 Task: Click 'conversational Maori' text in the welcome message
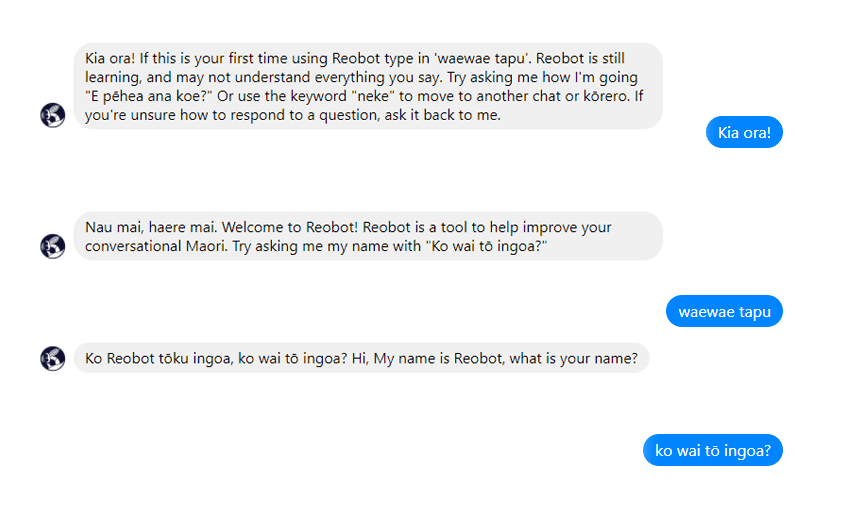pos(156,246)
